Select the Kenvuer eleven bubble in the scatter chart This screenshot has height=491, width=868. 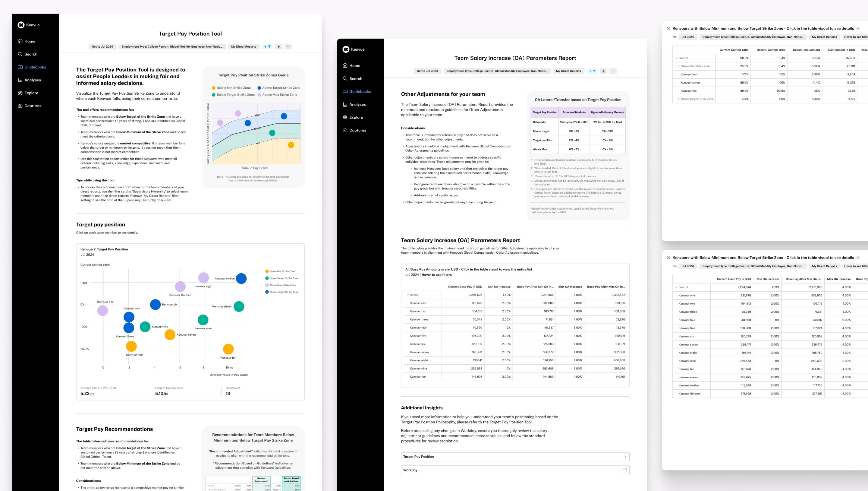239,306
